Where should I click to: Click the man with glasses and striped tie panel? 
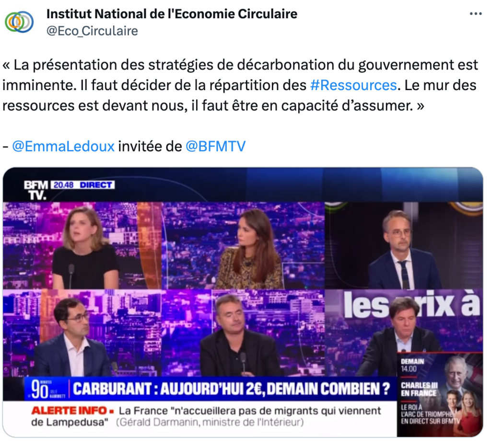click(x=404, y=246)
